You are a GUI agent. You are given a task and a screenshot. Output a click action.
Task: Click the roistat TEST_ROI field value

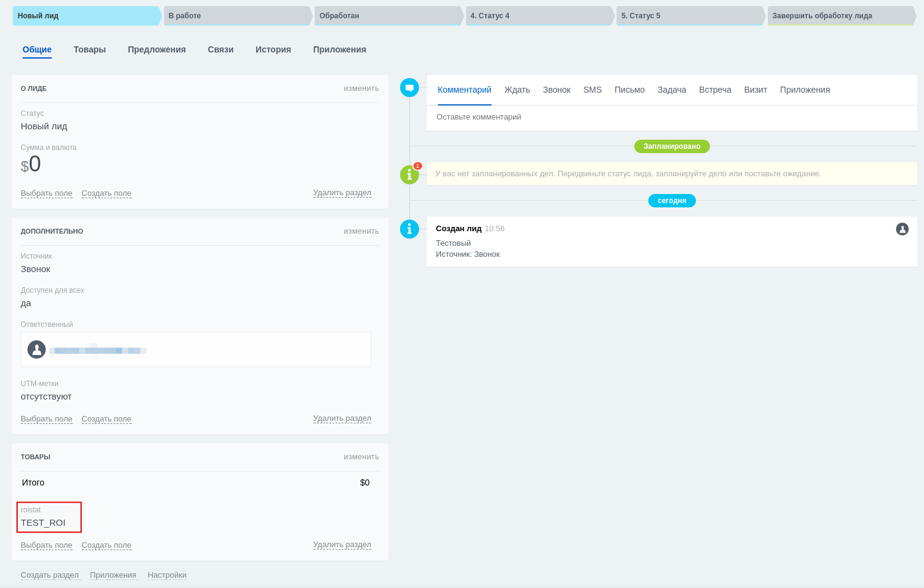[x=43, y=523]
